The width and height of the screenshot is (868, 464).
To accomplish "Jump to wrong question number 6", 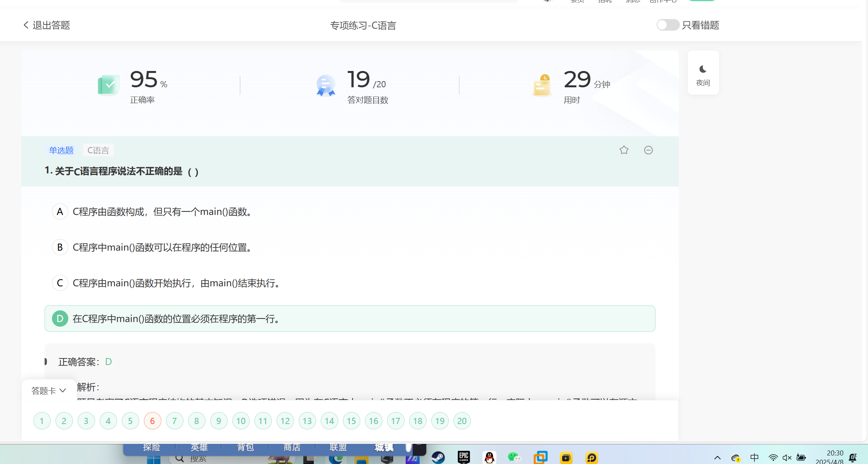I will pyautogui.click(x=152, y=421).
